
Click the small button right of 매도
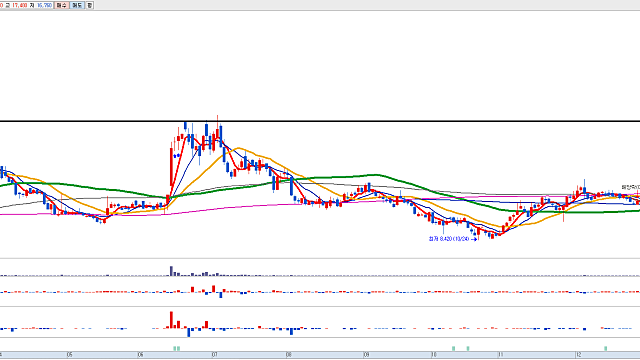(x=90, y=5)
